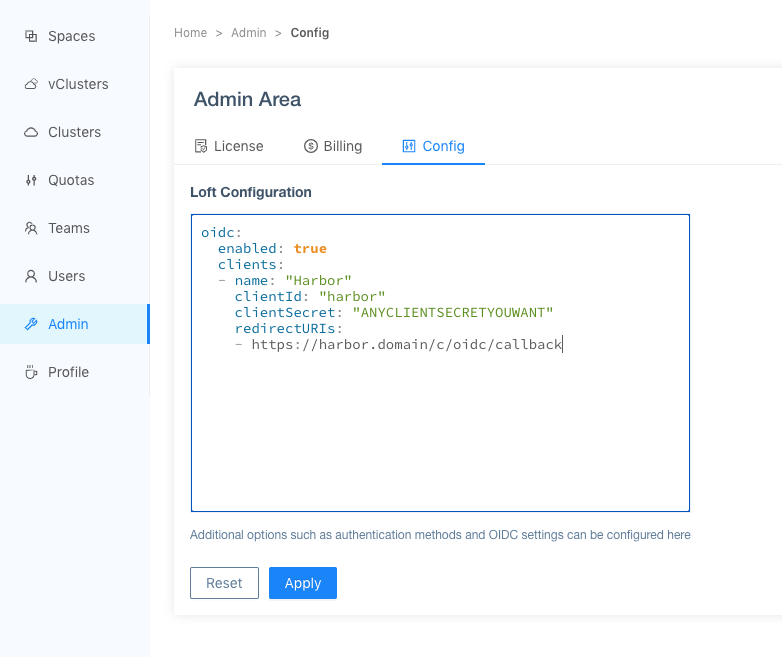782x657 pixels.
Task: Click the clientId "harbor" value
Action: click(352, 296)
